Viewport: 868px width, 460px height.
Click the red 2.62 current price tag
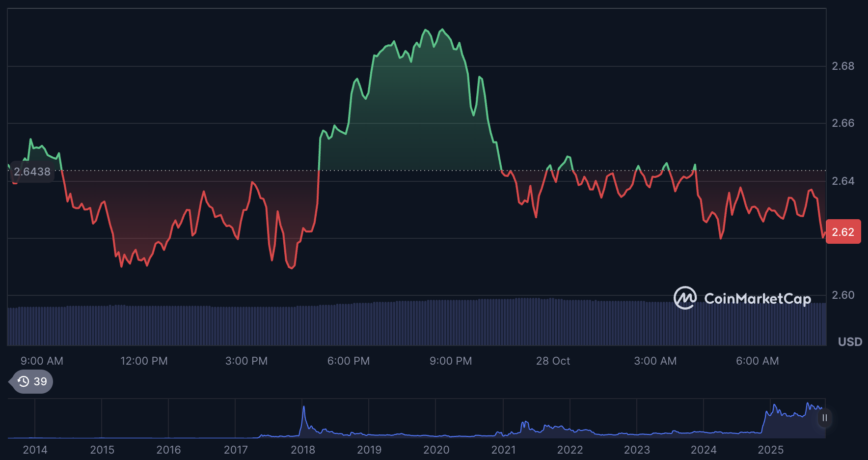(843, 232)
